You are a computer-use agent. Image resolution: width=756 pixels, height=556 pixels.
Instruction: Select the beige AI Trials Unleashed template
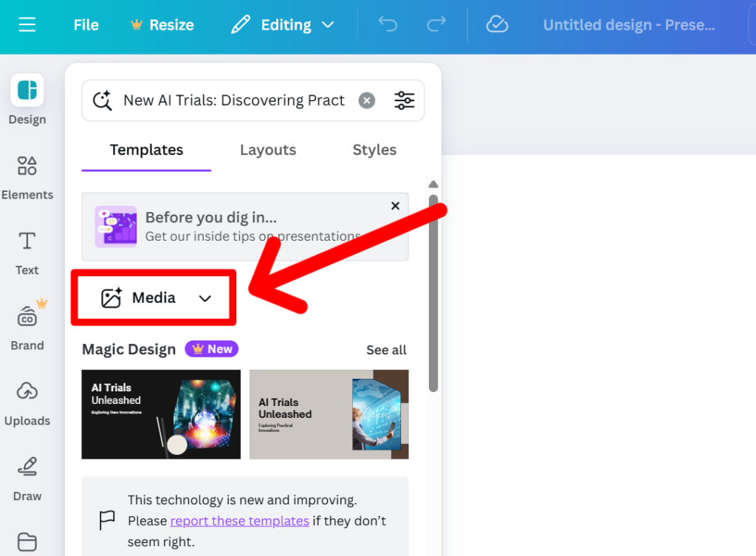point(329,414)
